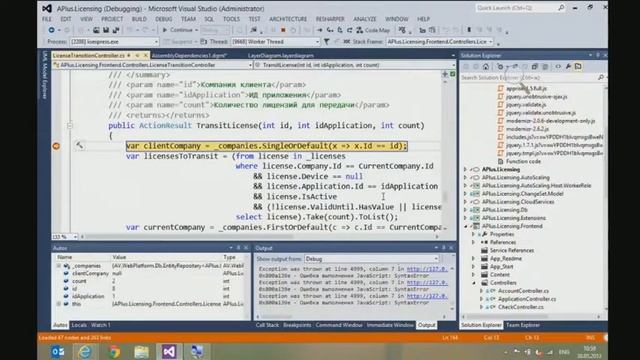This screenshot has height=360, width=640.
Task: Open Outlook from the taskbar
Action: click(58, 352)
